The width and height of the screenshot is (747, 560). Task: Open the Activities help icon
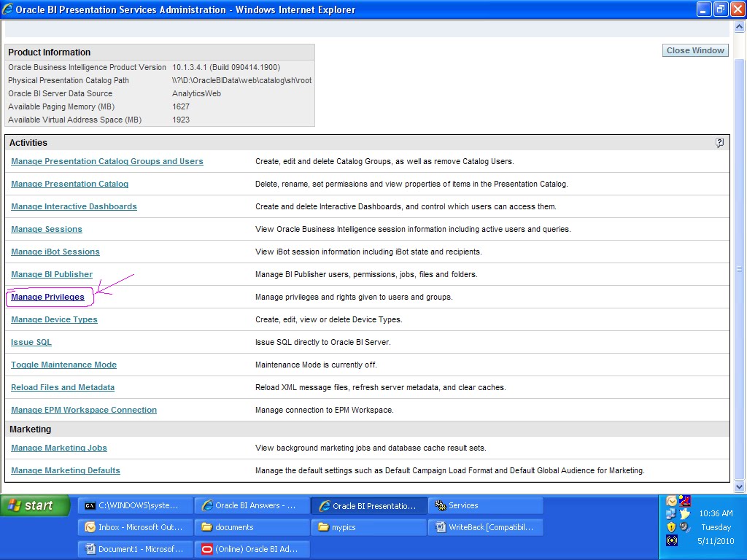[x=719, y=142]
